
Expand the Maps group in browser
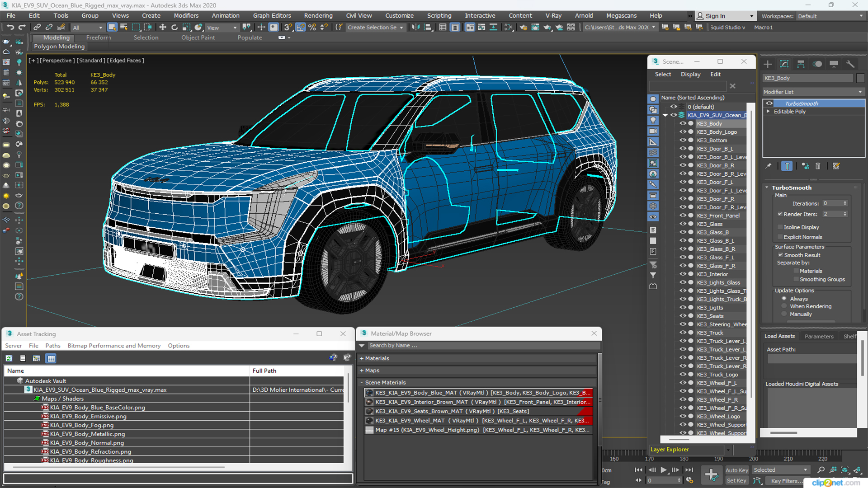click(362, 371)
